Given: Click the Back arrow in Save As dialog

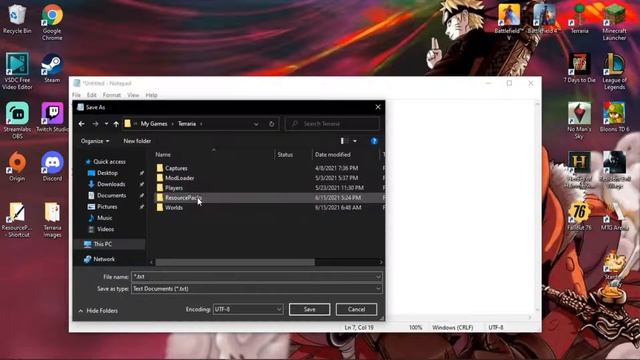Looking at the screenshot, I should (x=82, y=124).
